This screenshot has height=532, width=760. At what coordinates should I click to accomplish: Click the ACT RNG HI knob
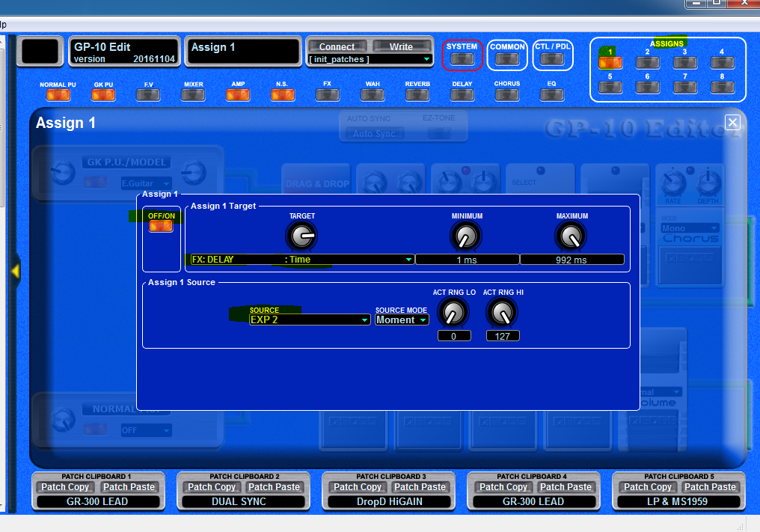coord(502,313)
